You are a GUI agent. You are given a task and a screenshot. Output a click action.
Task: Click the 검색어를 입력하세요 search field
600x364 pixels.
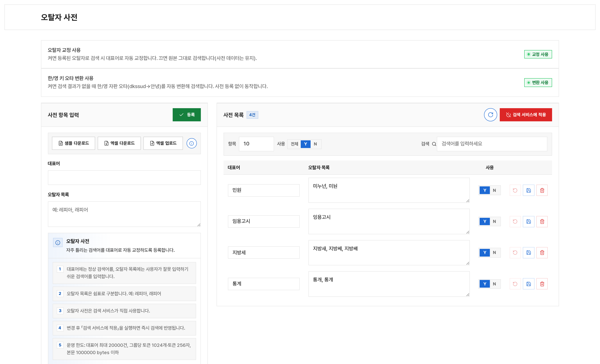pos(492,144)
